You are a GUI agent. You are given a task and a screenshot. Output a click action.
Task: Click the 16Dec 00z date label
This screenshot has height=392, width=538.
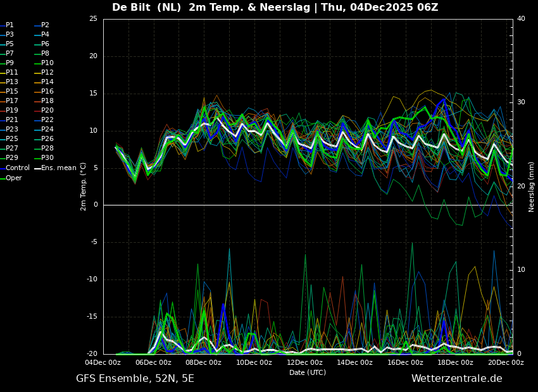tap(405, 363)
